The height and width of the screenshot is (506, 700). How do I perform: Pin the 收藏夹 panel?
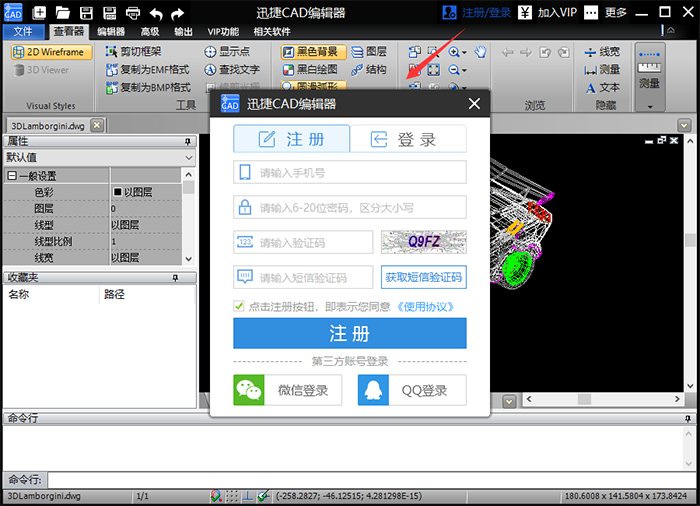pyautogui.click(x=175, y=278)
